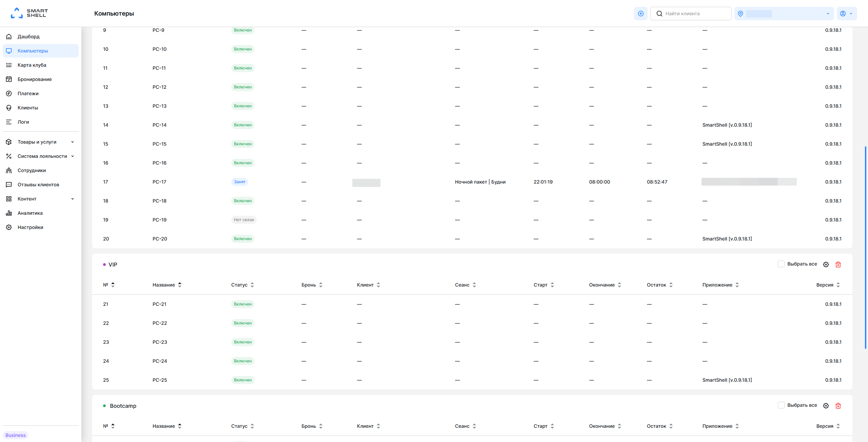The width and height of the screenshot is (868, 442).
Task: Click the Business plan badge
Action: (x=16, y=435)
